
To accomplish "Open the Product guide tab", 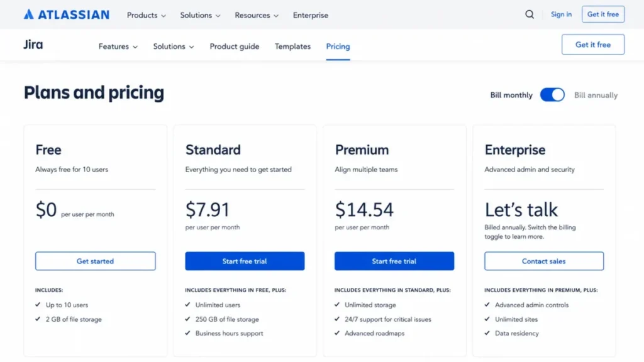I will pos(235,47).
